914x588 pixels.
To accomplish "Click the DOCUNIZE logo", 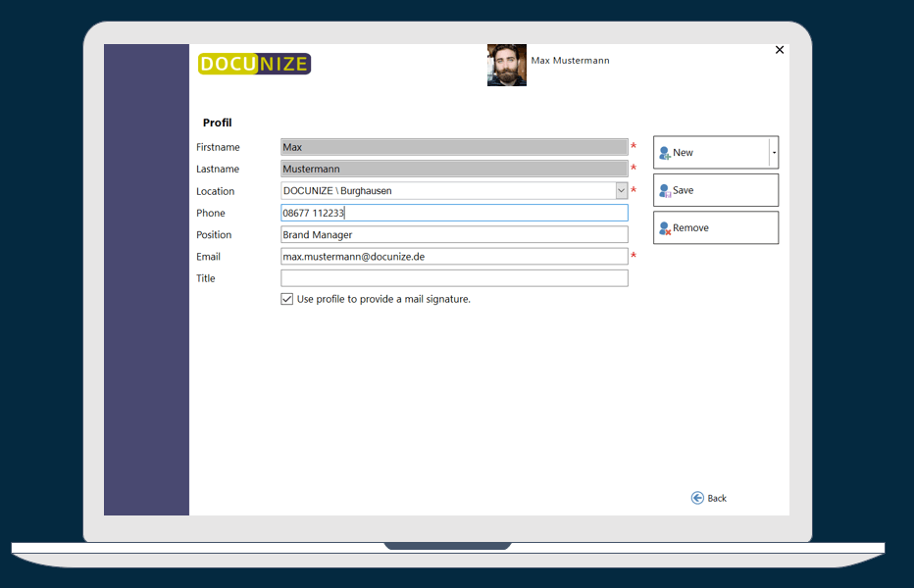I will point(254,65).
